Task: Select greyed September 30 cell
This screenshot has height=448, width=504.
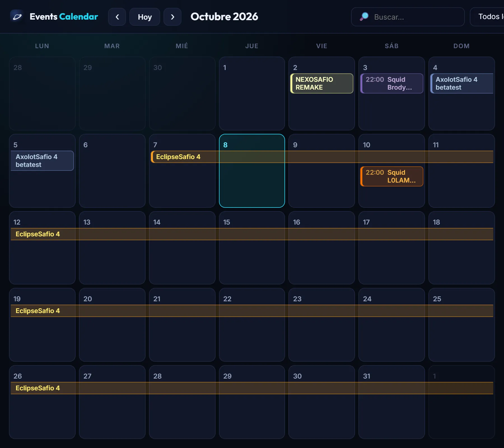Action: coord(182,94)
